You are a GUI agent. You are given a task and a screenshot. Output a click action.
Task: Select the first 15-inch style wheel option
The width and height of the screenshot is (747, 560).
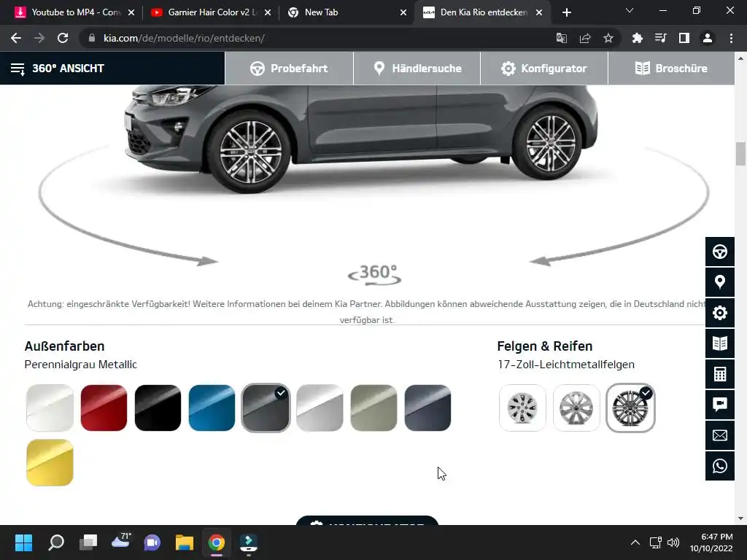522,408
